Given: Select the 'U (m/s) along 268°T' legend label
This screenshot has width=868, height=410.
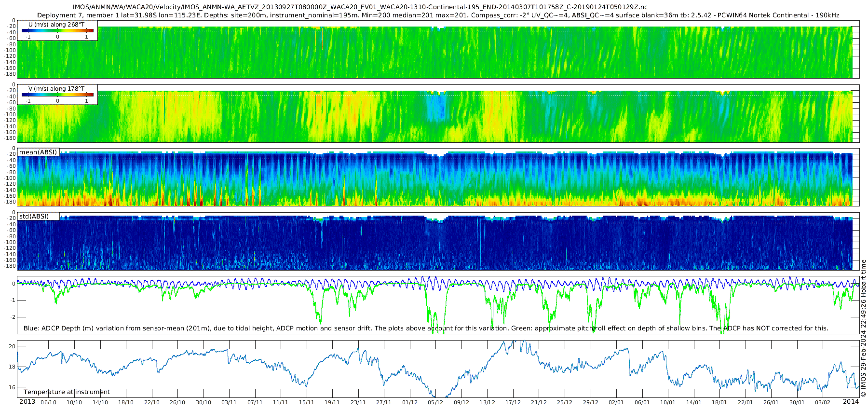Looking at the screenshot, I should (56, 24).
